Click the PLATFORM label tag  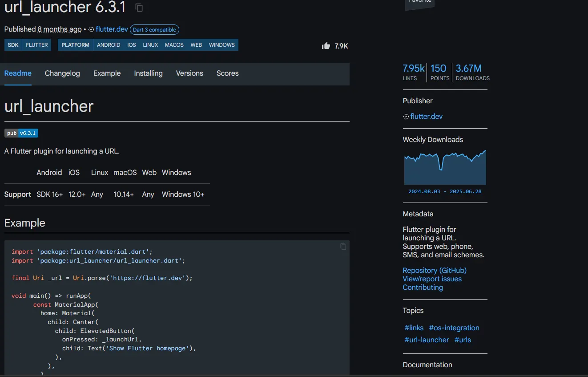click(75, 45)
